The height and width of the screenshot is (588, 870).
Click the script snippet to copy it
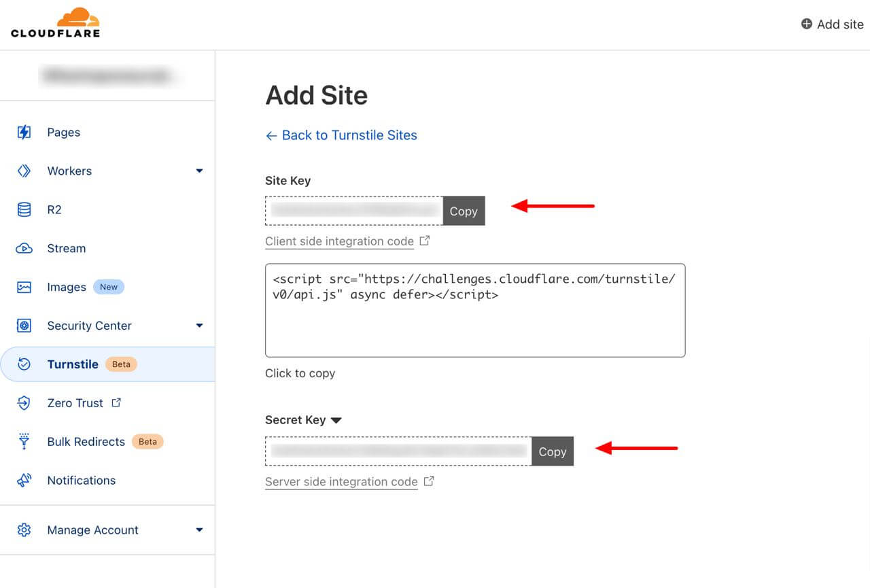point(474,310)
